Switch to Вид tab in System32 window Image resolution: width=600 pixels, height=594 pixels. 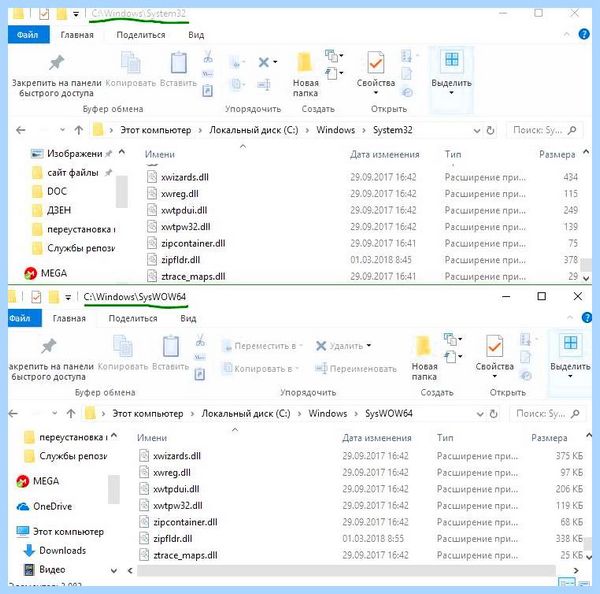tap(196, 35)
